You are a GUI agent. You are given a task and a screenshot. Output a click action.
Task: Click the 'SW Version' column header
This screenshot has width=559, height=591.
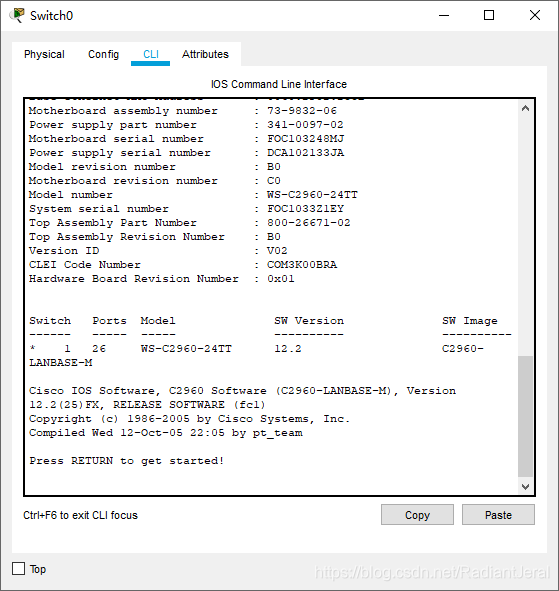309,321
